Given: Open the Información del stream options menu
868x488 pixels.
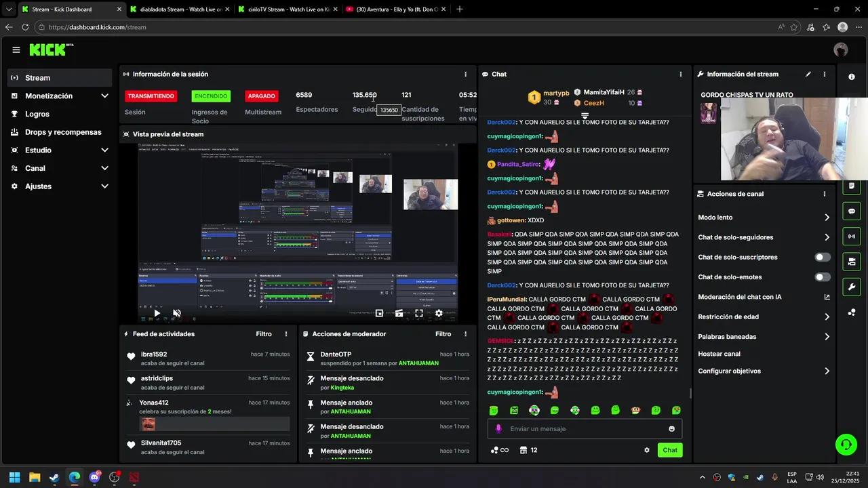Looking at the screenshot, I should coord(825,74).
